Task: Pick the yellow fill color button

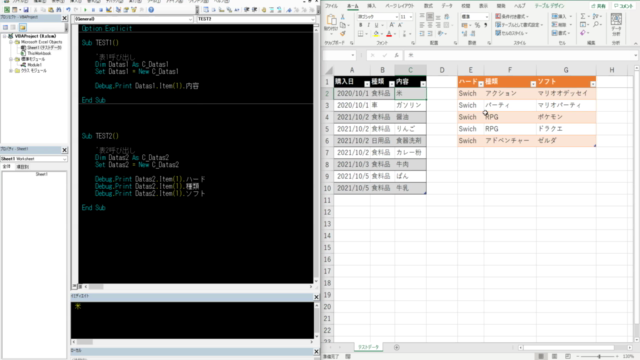Action: click(376, 34)
